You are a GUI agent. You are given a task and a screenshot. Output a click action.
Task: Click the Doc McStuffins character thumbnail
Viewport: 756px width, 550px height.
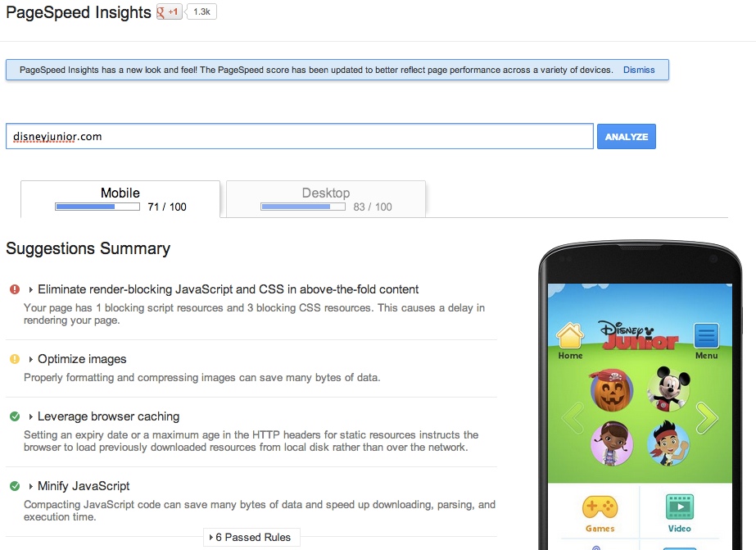(612, 443)
